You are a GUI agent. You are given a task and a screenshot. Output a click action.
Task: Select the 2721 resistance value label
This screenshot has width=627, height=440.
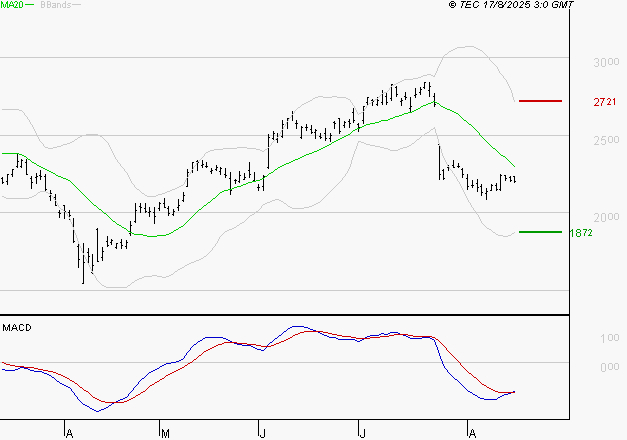tap(604, 102)
